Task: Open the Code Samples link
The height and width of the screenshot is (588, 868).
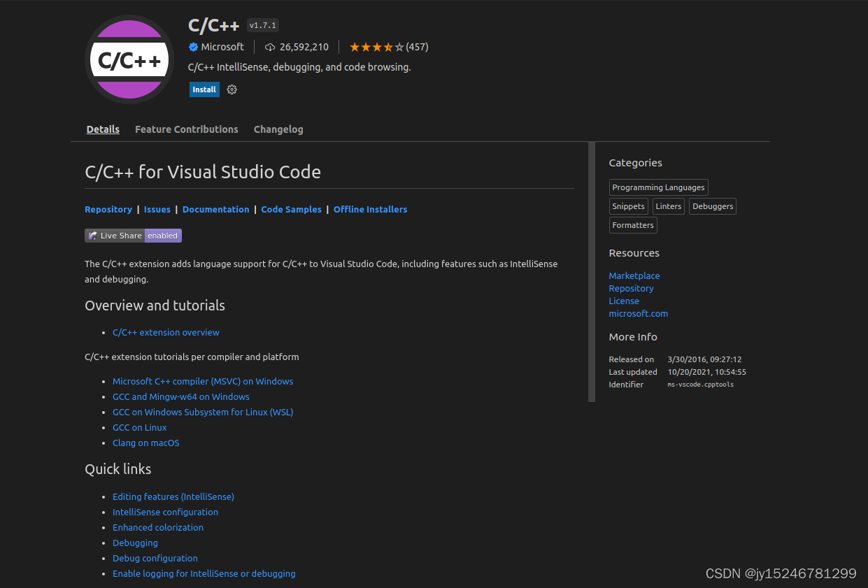Action: click(x=292, y=209)
